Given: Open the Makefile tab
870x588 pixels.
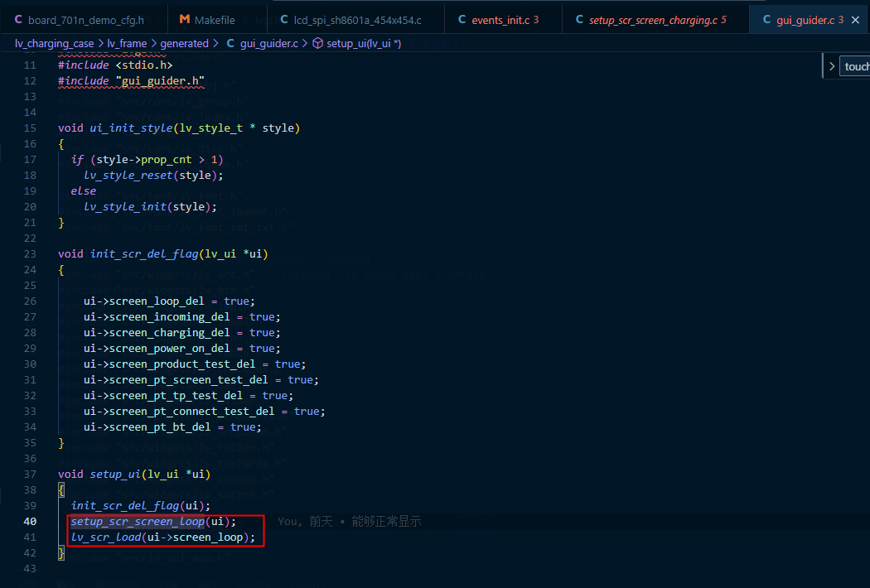Looking at the screenshot, I should click(217, 19).
